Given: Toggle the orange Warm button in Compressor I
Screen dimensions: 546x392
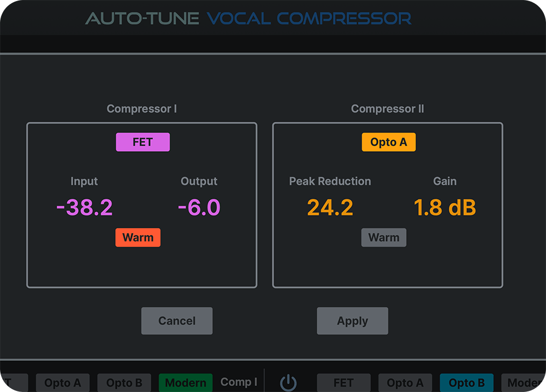Looking at the screenshot, I should click(x=138, y=237).
